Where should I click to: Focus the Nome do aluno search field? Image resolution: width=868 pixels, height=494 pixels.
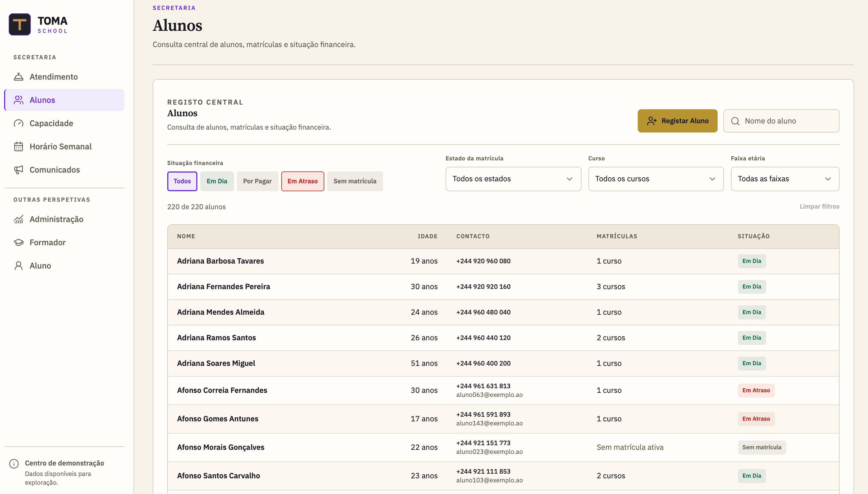pos(781,121)
